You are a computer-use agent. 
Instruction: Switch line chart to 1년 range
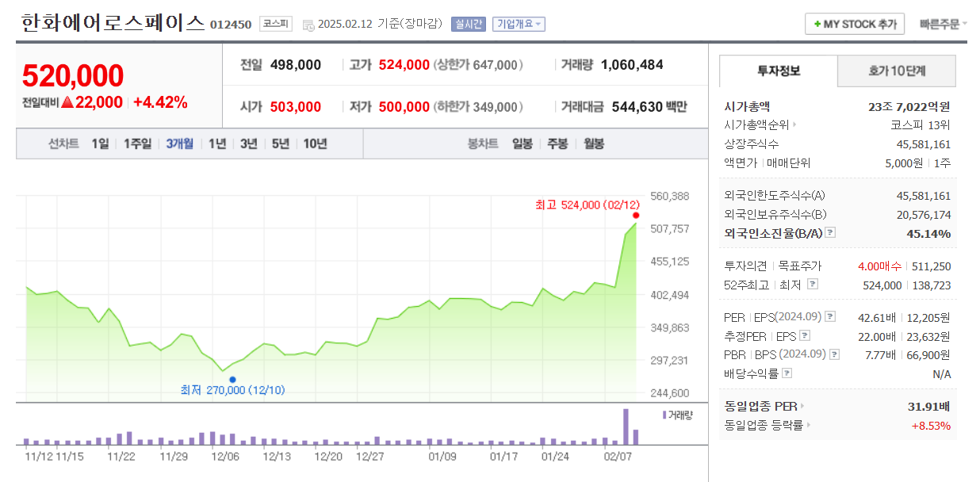click(217, 143)
